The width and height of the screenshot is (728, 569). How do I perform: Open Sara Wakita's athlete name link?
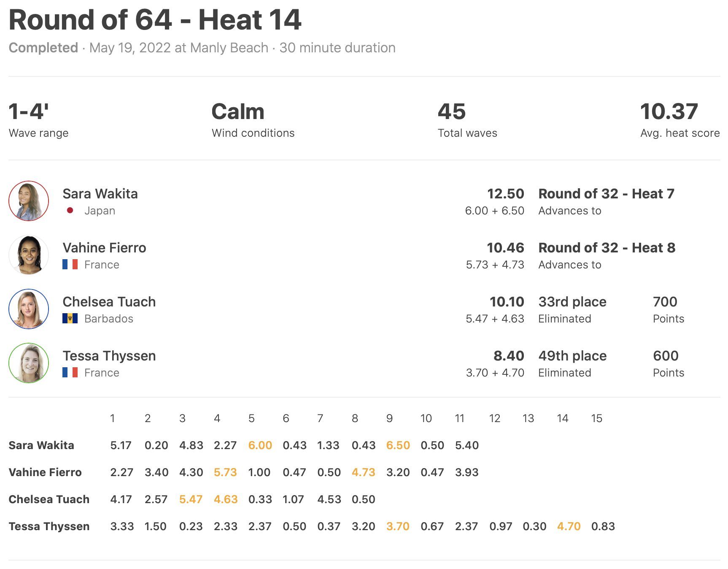click(x=100, y=194)
